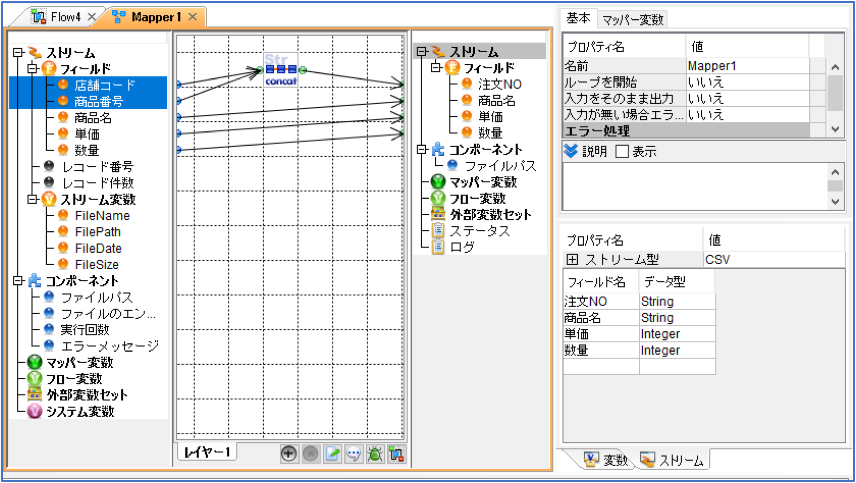Select the output-tree ファイルパス item
This screenshot has width=856, height=483.
[500, 165]
